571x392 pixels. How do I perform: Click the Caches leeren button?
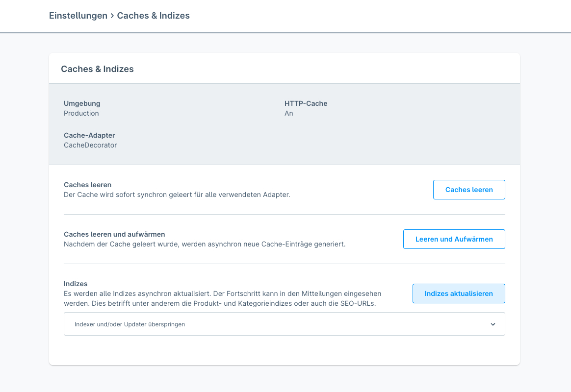[x=468, y=190]
